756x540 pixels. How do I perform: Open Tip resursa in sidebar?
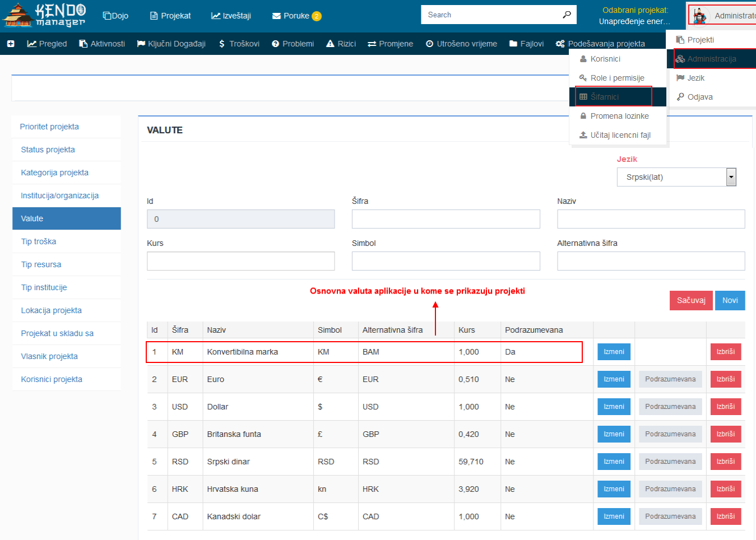tap(67, 264)
